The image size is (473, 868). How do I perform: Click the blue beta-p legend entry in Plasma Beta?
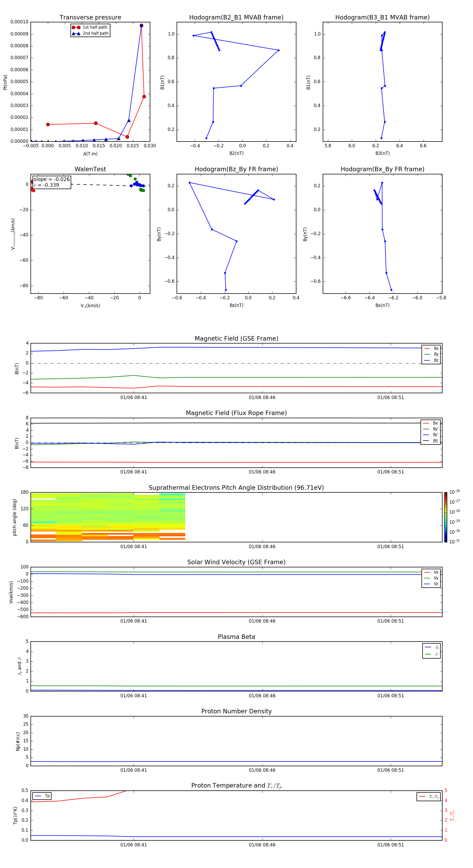coord(431,647)
